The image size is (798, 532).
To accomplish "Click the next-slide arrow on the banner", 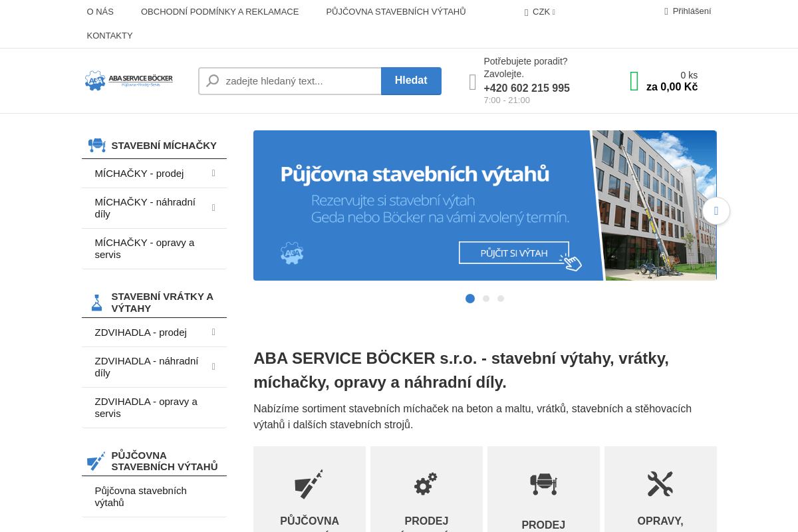I will (x=716, y=211).
